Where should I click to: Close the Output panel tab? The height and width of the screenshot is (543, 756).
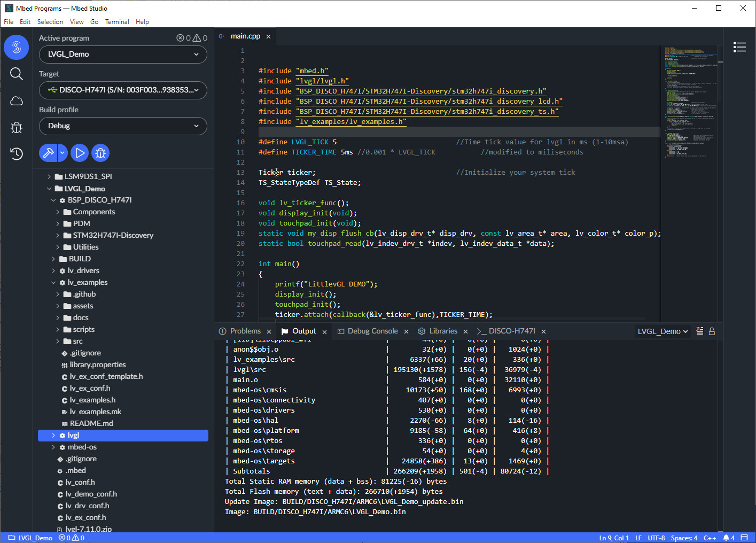point(324,331)
